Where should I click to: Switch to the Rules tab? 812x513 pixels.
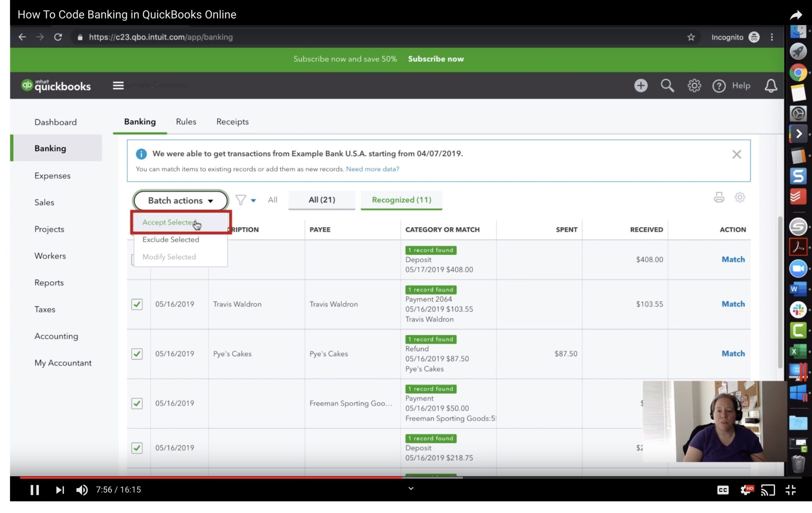(x=186, y=122)
